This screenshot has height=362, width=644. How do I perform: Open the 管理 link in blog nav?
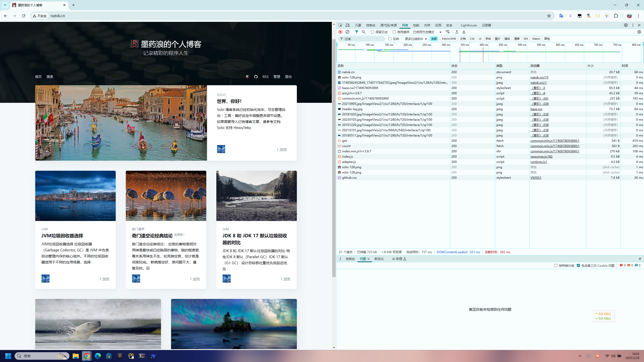(x=277, y=77)
